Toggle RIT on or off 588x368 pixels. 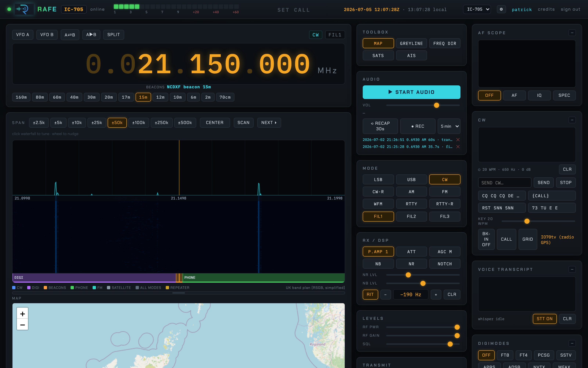point(370,295)
